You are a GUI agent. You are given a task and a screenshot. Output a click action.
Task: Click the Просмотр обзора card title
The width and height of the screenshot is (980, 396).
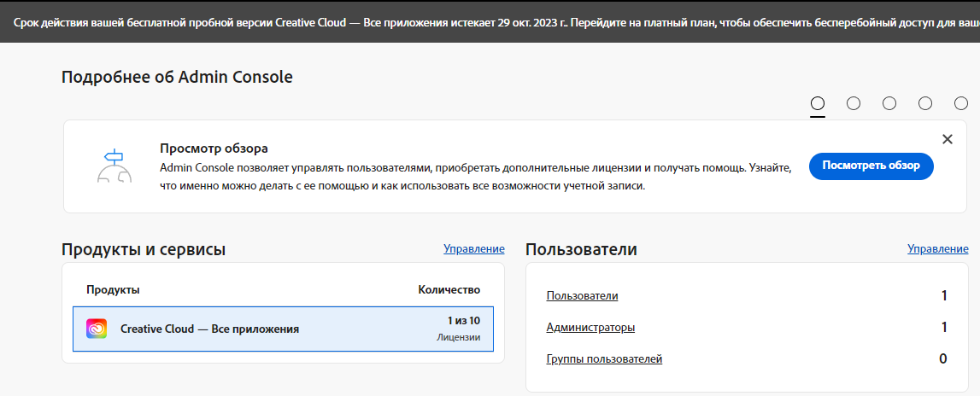click(x=214, y=148)
